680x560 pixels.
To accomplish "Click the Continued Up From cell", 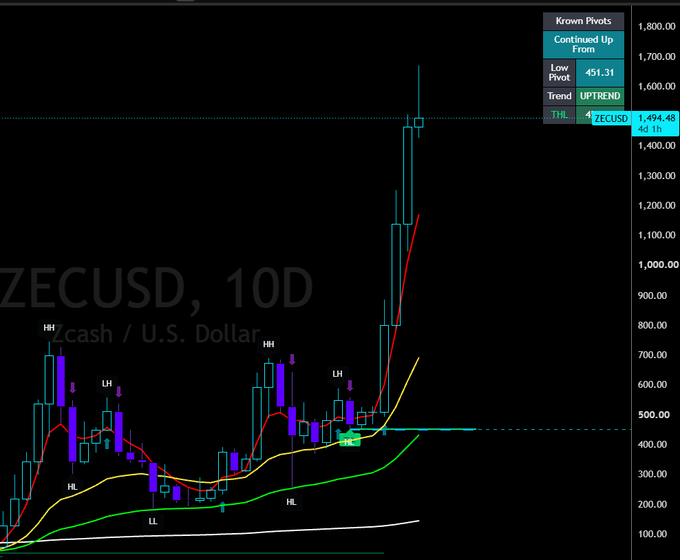I will (583, 44).
